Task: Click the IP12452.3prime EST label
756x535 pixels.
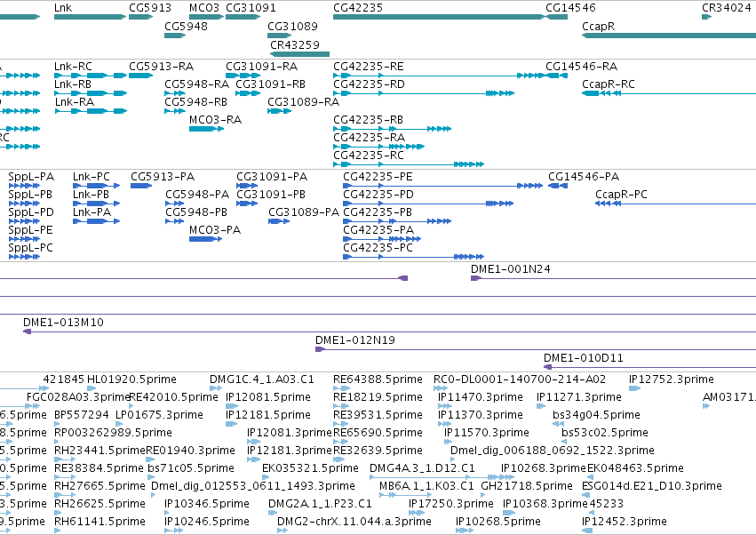Action: point(625,522)
